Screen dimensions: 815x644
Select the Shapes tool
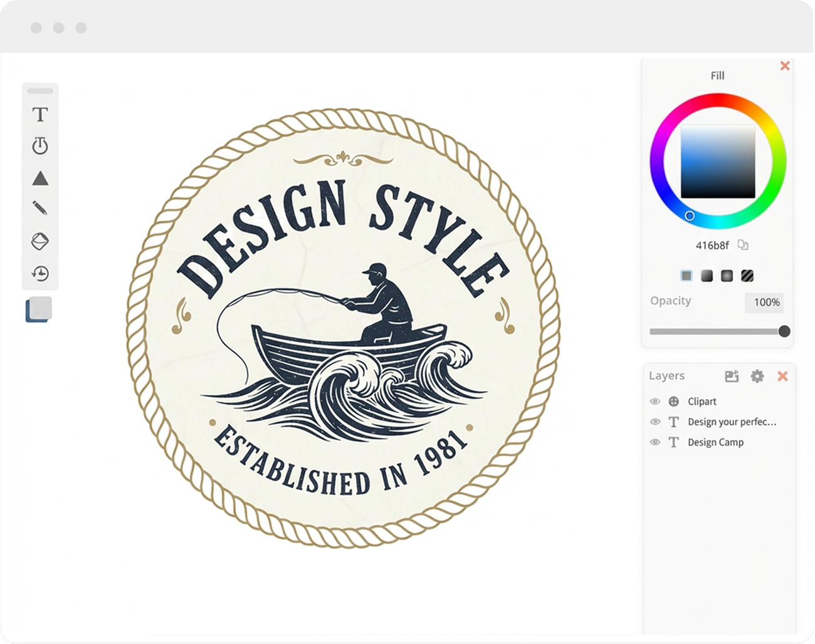tap(40, 179)
